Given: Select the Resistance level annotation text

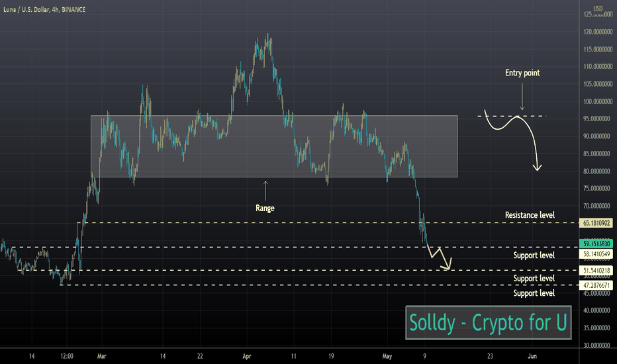Looking at the screenshot, I should [x=530, y=215].
